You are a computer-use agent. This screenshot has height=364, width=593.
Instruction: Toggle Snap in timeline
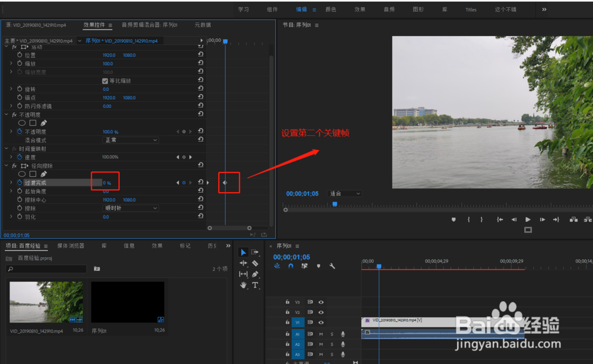(291, 266)
